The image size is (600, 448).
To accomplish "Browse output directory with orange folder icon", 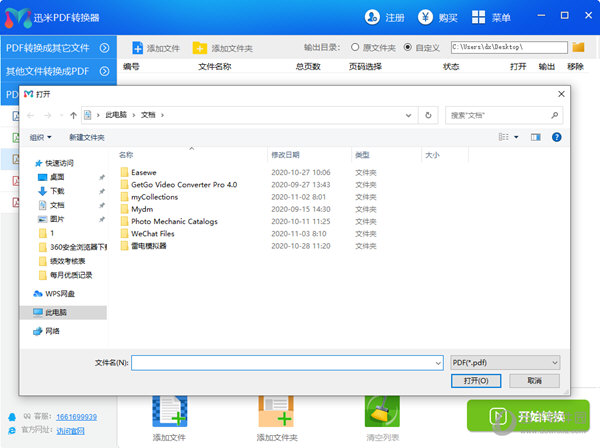I will tap(579, 47).
